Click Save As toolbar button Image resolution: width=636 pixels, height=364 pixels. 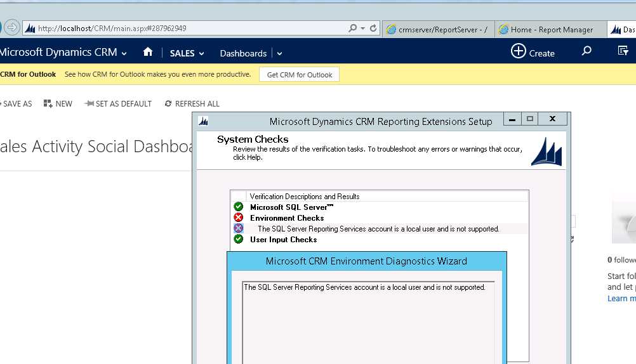click(17, 104)
